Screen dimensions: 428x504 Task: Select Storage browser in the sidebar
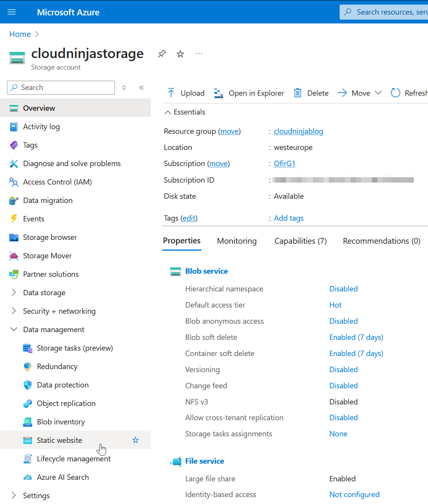[50, 237]
